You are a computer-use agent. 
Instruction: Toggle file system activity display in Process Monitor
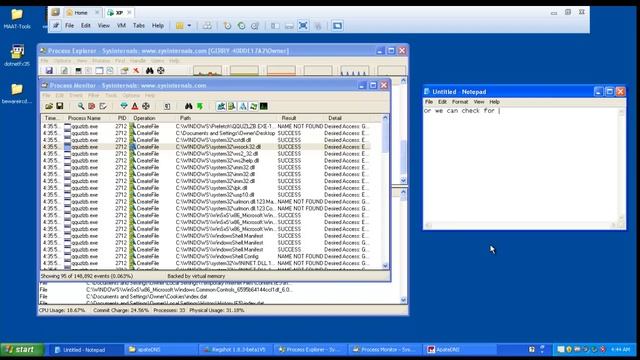(232, 106)
